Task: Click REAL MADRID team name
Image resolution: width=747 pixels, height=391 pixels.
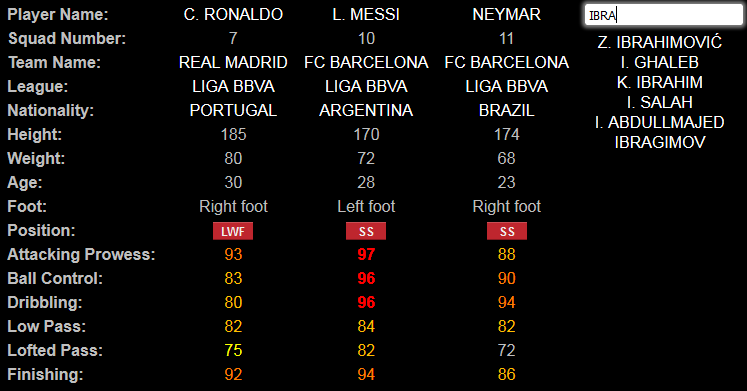Action: (x=233, y=62)
